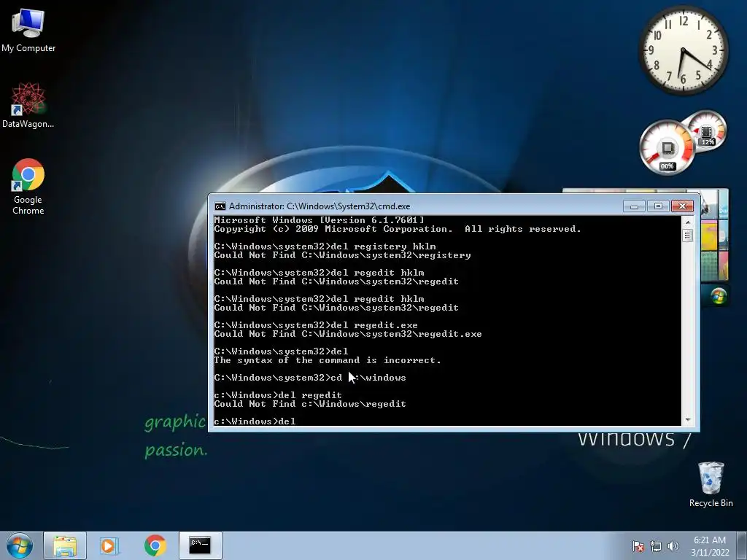Click the Copyright 2009 Microsoft Corporation line
This screenshot has height=560, width=747.
click(x=398, y=229)
